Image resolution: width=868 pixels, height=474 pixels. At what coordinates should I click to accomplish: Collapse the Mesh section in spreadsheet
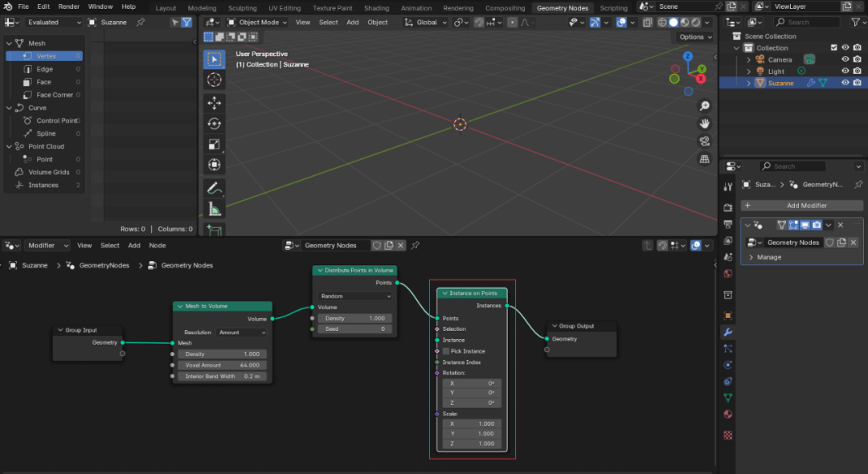click(9, 43)
